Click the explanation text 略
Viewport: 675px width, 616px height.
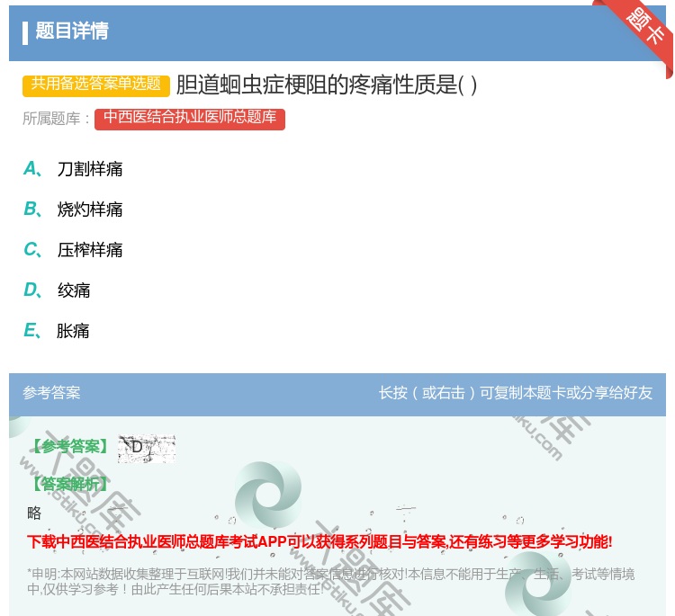[x=34, y=513]
